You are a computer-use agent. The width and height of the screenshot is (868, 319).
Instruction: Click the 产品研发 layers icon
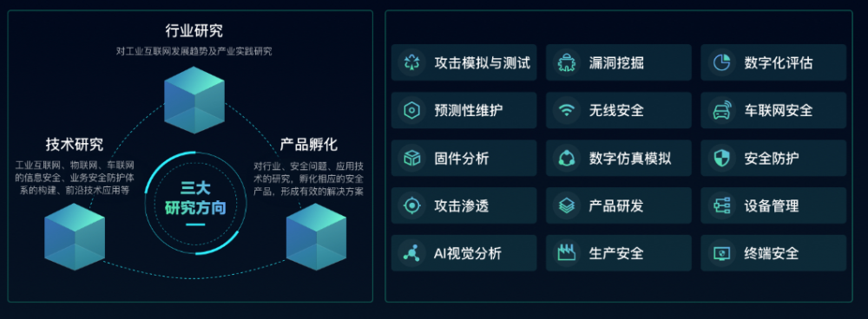point(566,205)
